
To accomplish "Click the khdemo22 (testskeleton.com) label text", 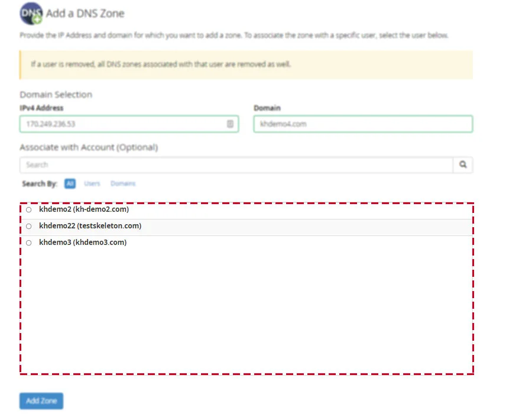I will (x=90, y=225).
